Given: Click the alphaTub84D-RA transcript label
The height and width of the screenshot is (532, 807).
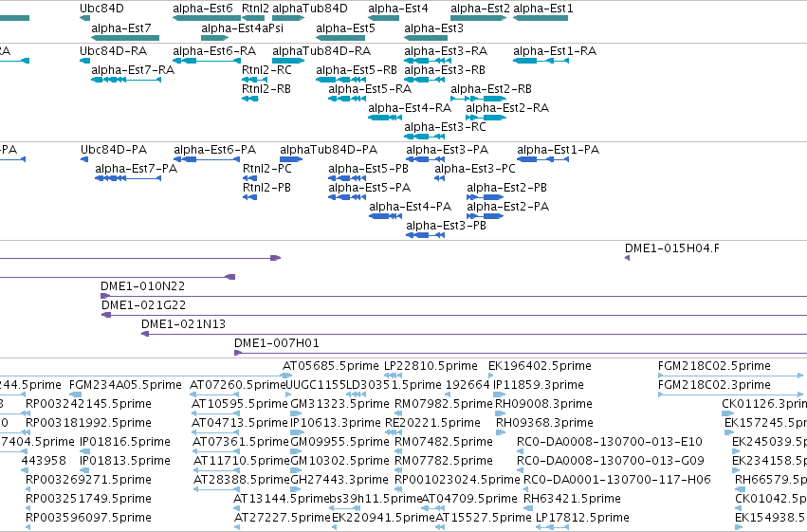Looking at the screenshot, I should [321, 51].
